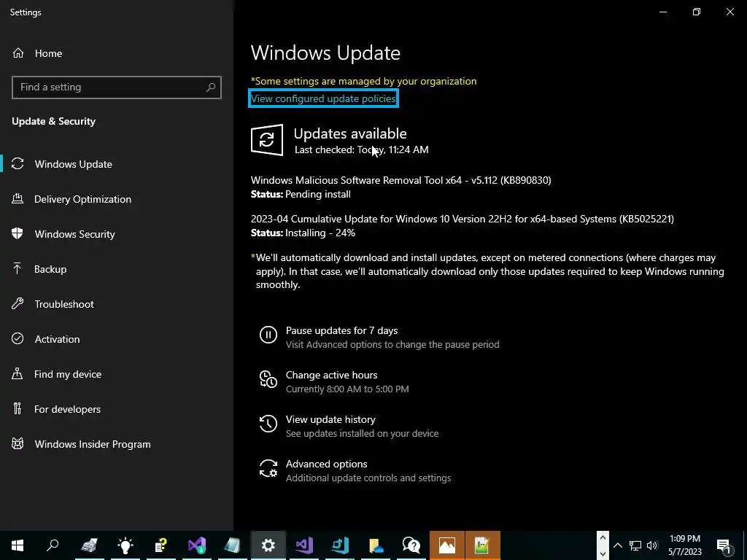
Task: Open Change active hours
Action: tap(332, 375)
